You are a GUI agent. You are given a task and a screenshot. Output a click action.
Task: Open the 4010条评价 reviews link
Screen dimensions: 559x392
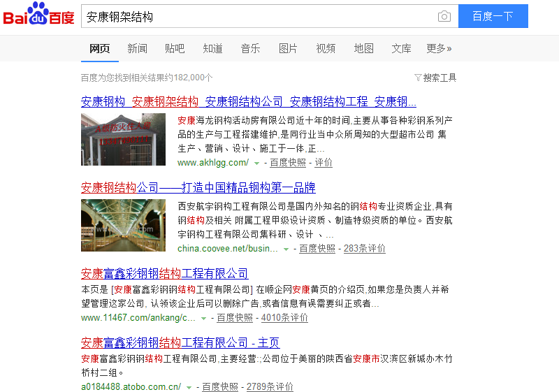point(284,317)
